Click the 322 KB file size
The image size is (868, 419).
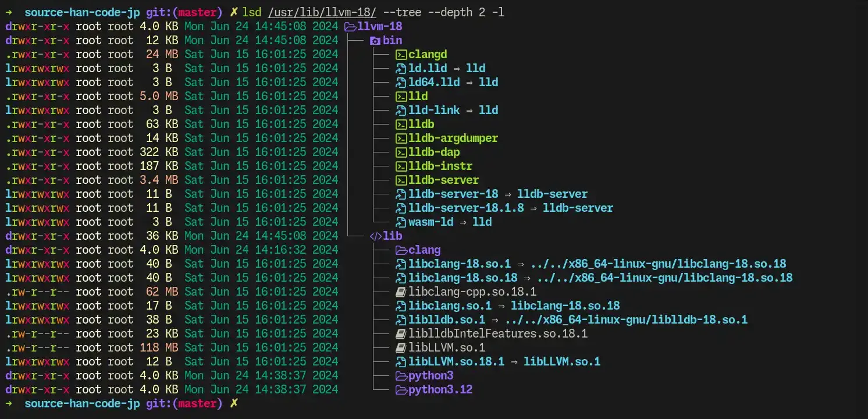click(x=159, y=152)
